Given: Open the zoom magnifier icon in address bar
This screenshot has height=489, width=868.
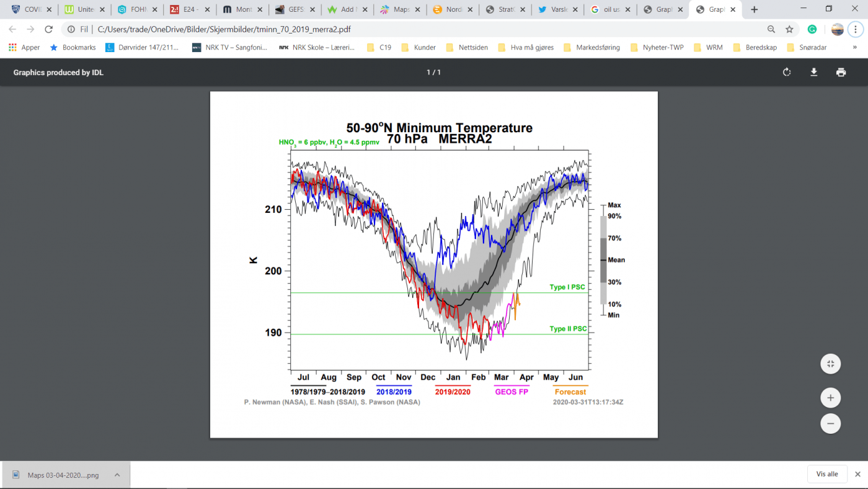Looking at the screenshot, I should 771,29.
